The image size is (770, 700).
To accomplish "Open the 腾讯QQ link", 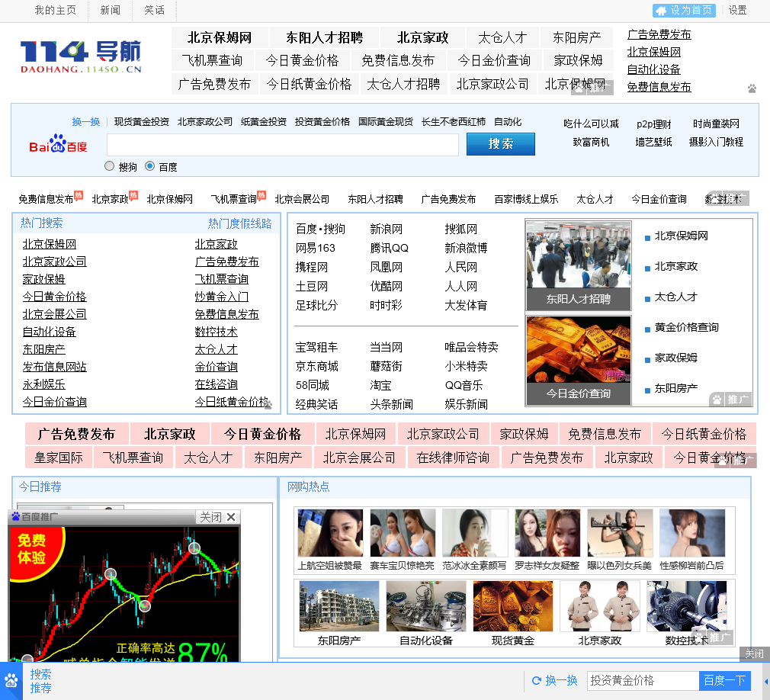I will [389, 249].
